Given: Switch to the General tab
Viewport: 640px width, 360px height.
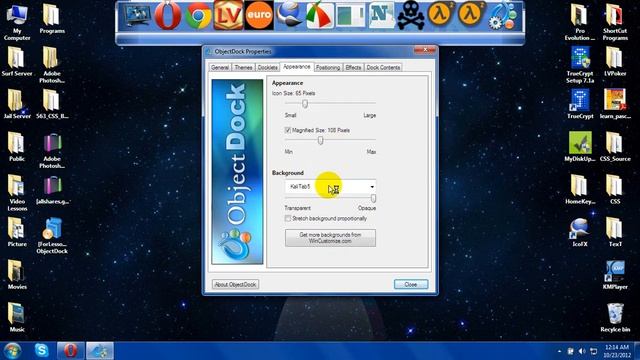Looking at the screenshot, I should (x=220, y=67).
